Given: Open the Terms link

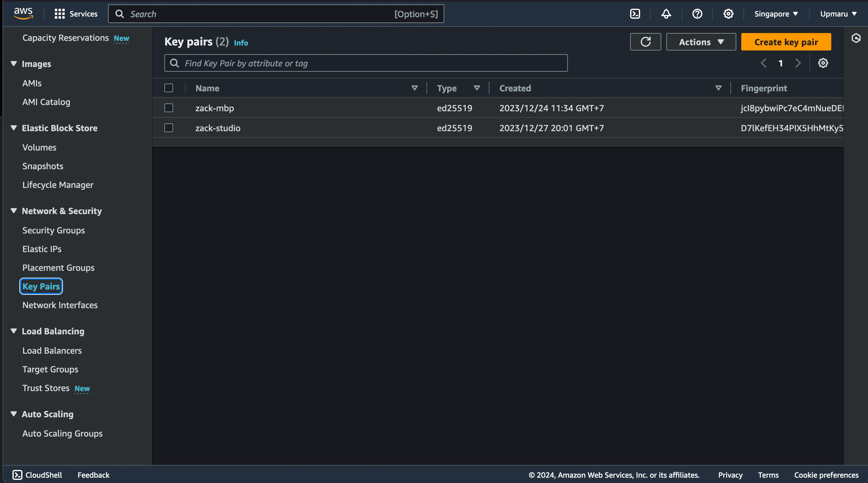Looking at the screenshot, I should pos(768,475).
